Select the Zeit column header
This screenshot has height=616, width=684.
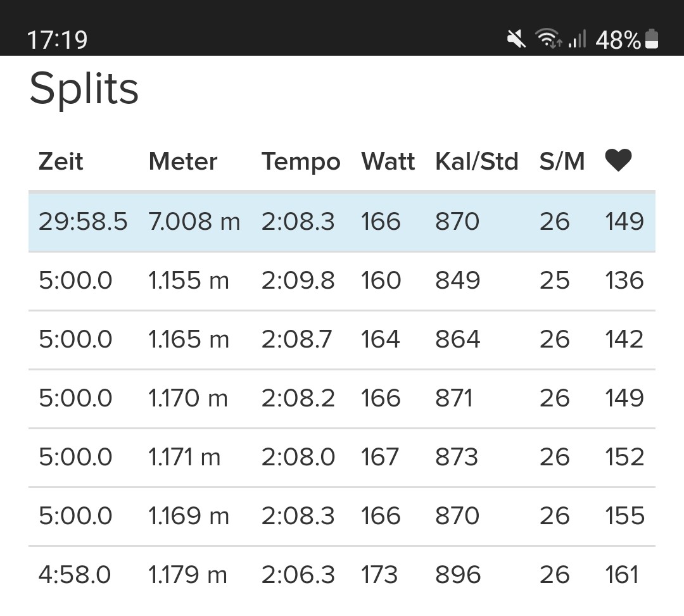61,161
